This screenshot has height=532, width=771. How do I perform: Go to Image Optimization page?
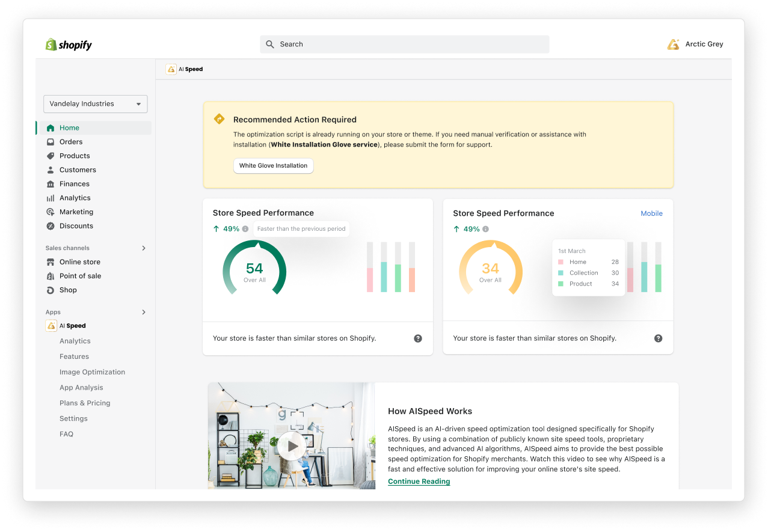[92, 372]
